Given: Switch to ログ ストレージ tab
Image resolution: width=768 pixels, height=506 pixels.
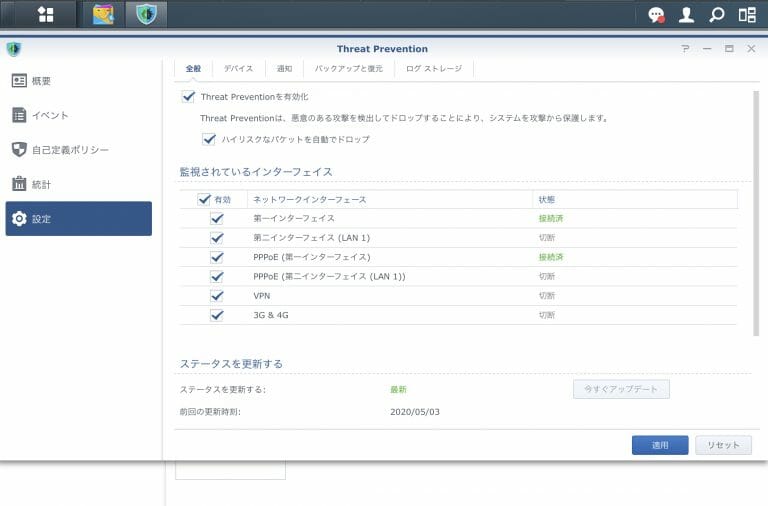Looking at the screenshot, I should [434, 69].
